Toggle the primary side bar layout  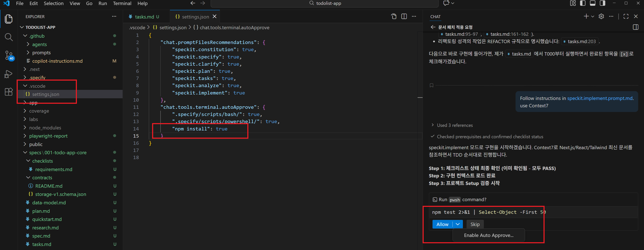point(583,3)
